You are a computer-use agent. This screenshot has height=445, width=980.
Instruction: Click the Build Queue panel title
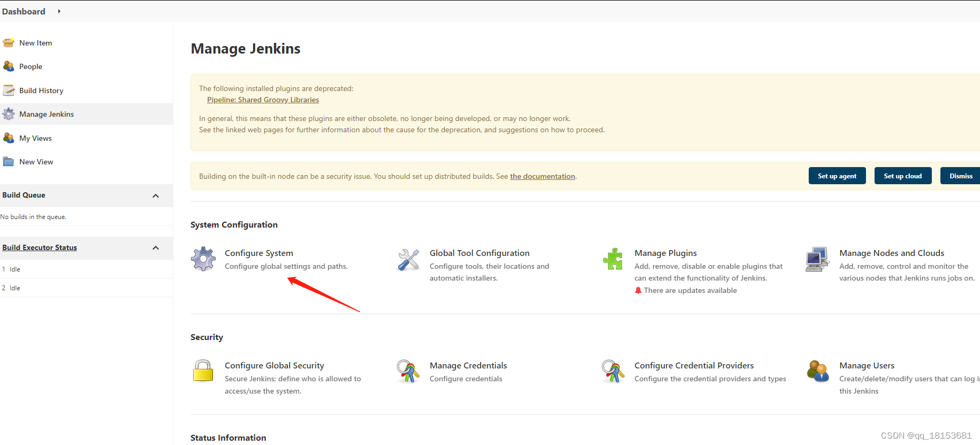[x=24, y=195]
